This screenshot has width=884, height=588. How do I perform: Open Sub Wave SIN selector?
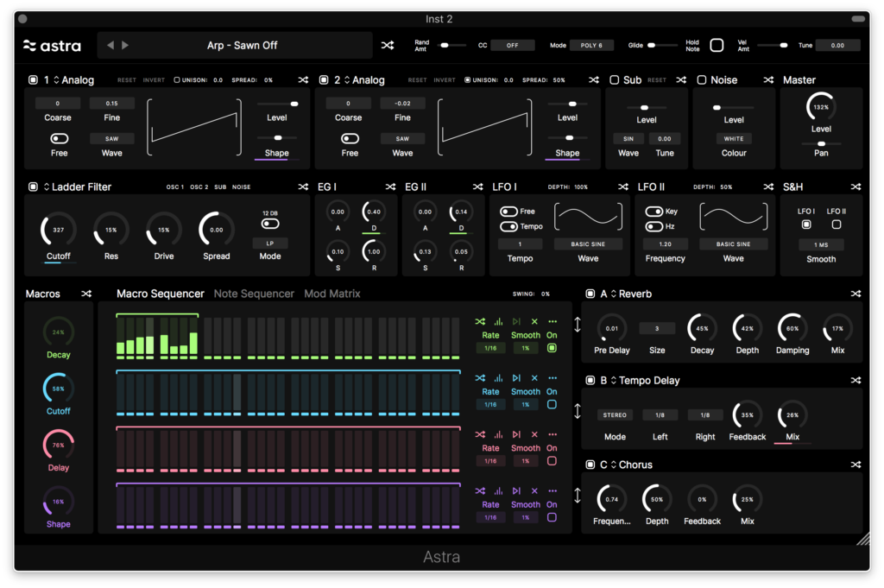tap(628, 138)
